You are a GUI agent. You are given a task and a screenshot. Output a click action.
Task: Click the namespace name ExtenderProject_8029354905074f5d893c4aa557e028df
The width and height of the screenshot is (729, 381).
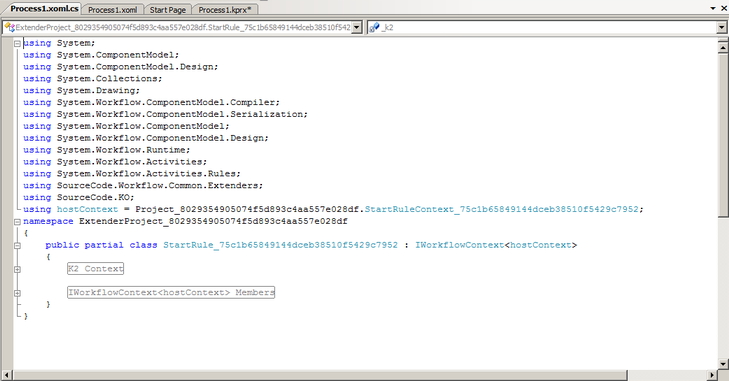pyautogui.click(x=213, y=221)
